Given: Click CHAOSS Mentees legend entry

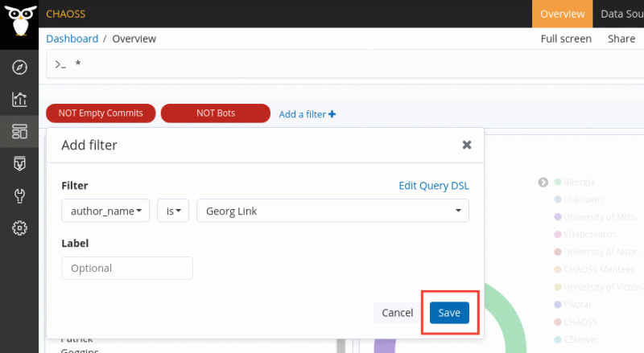Looking at the screenshot, I should pos(599,269).
